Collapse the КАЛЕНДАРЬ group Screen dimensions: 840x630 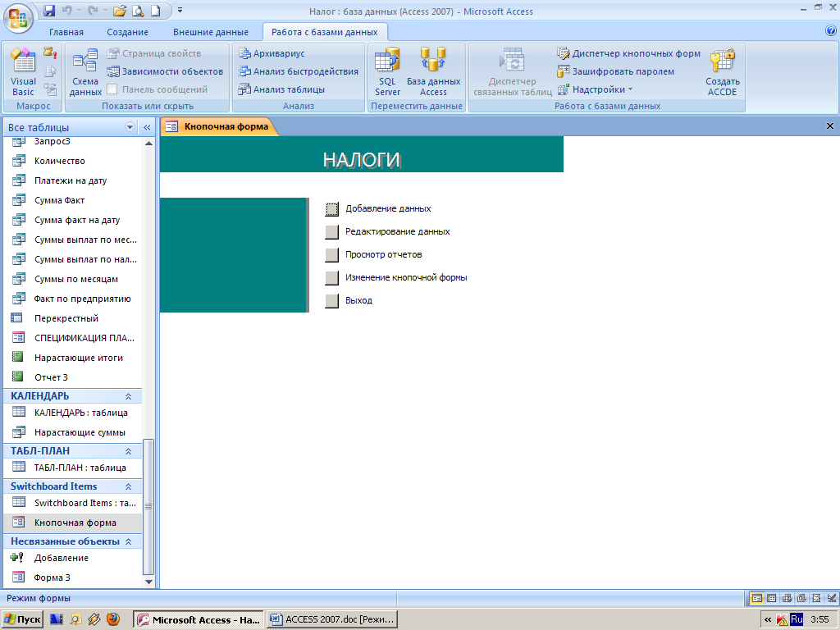coord(128,396)
